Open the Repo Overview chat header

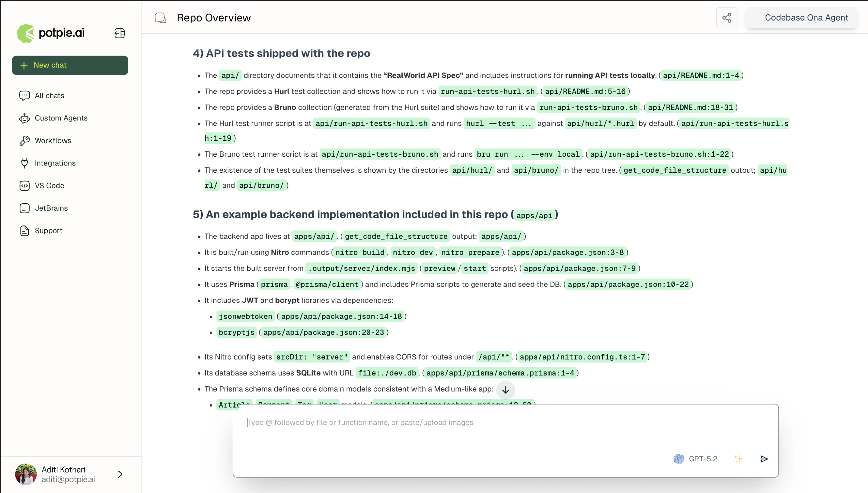tap(214, 17)
